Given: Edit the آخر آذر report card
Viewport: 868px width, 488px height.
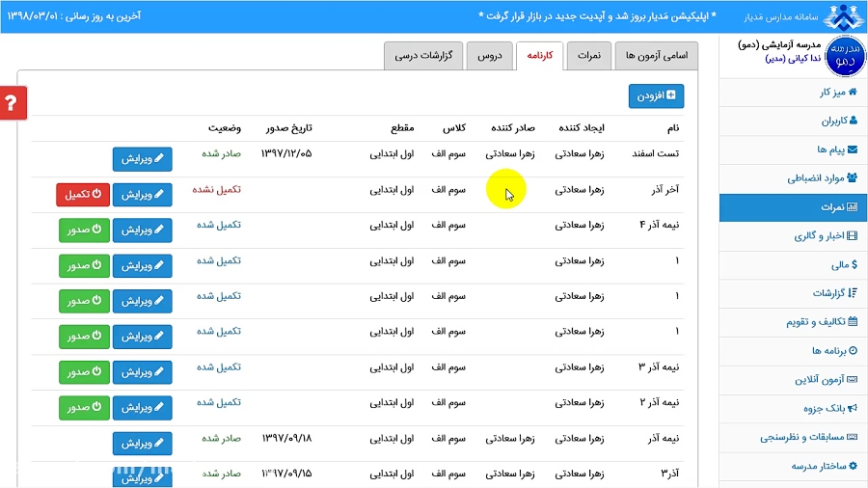Looking at the screenshot, I should coord(143,194).
